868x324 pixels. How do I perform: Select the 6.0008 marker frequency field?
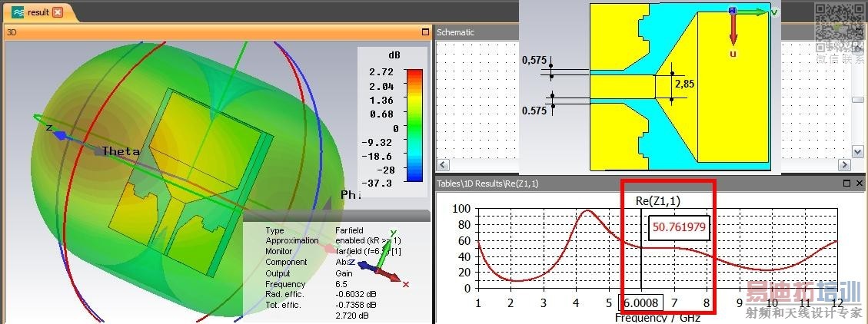(640, 303)
